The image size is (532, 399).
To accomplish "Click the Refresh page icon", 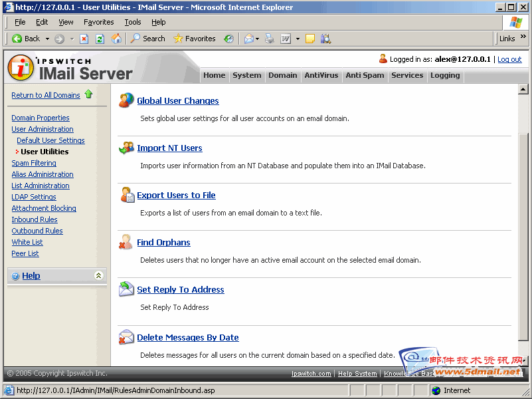I will pos(100,39).
